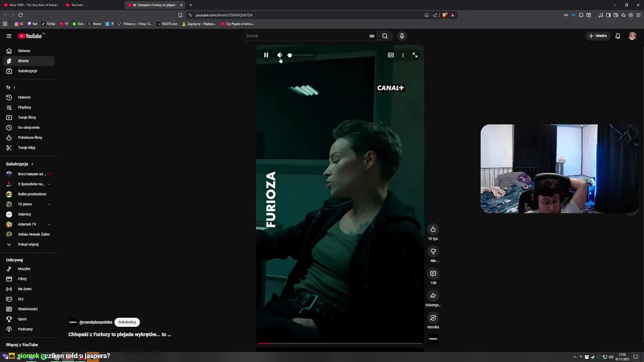The image size is (644, 362).
Task: Open the comments with 138 count
Action: [x=433, y=274]
